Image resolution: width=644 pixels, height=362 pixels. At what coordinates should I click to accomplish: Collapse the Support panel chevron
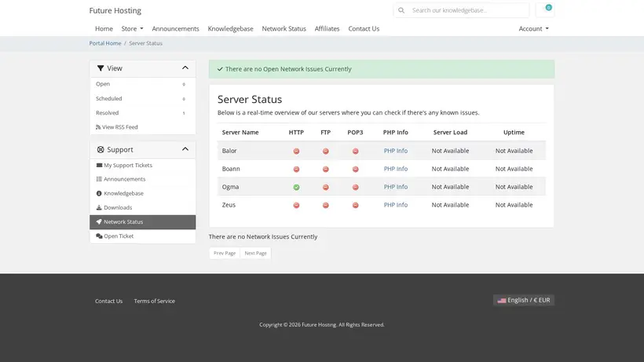pos(185,149)
